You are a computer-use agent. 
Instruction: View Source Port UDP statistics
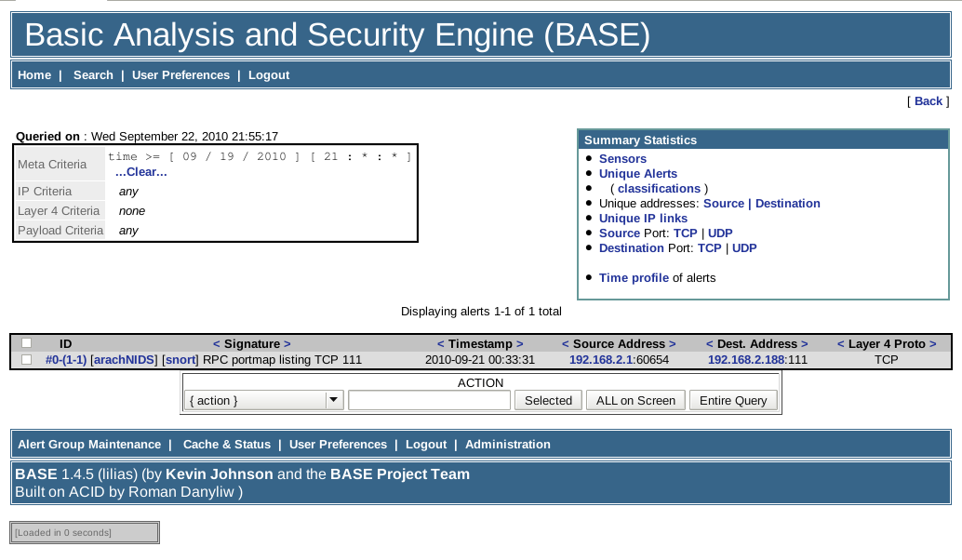(x=720, y=233)
